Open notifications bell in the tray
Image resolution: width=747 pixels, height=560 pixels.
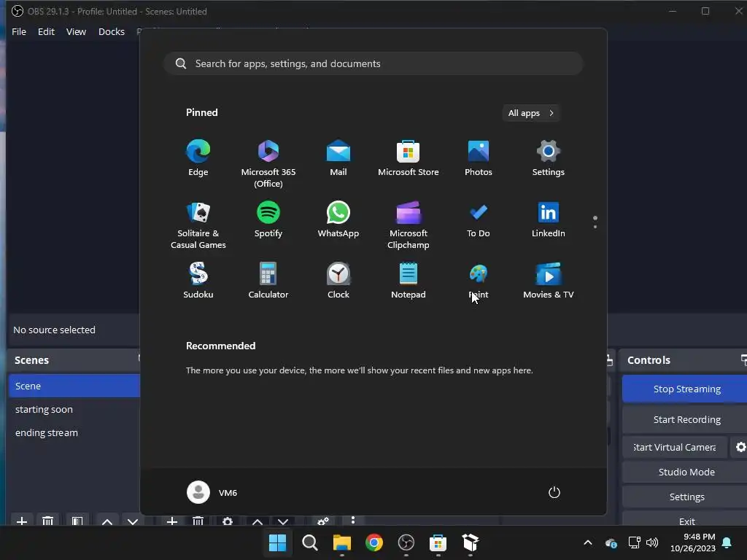point(727,542)
